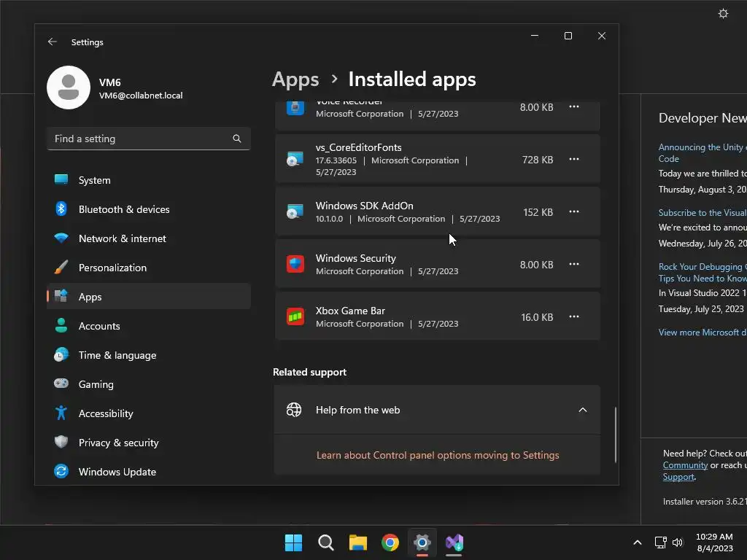
Task: Click the globe icon beside Help from the web
Action: click(294, 410)
